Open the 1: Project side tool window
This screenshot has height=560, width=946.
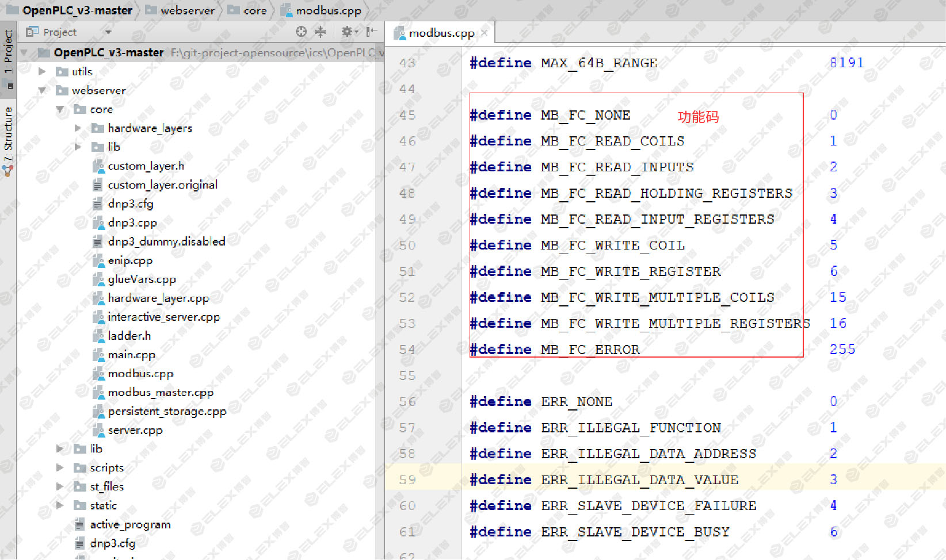pyautogui.click(x=8, y=53)
